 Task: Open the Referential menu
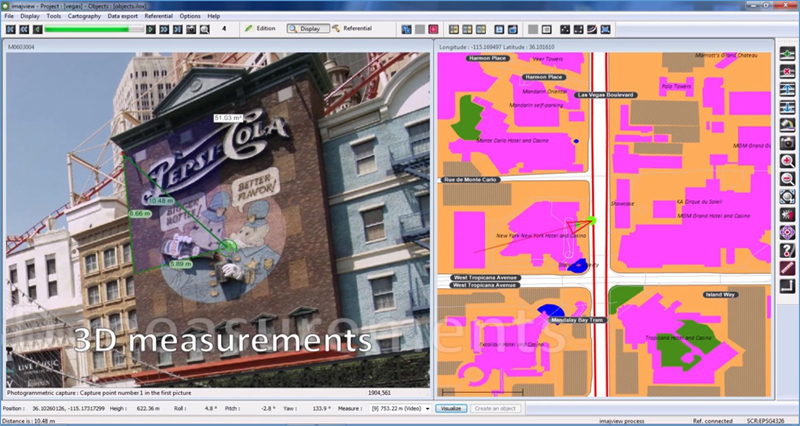[x=159, y=16]
